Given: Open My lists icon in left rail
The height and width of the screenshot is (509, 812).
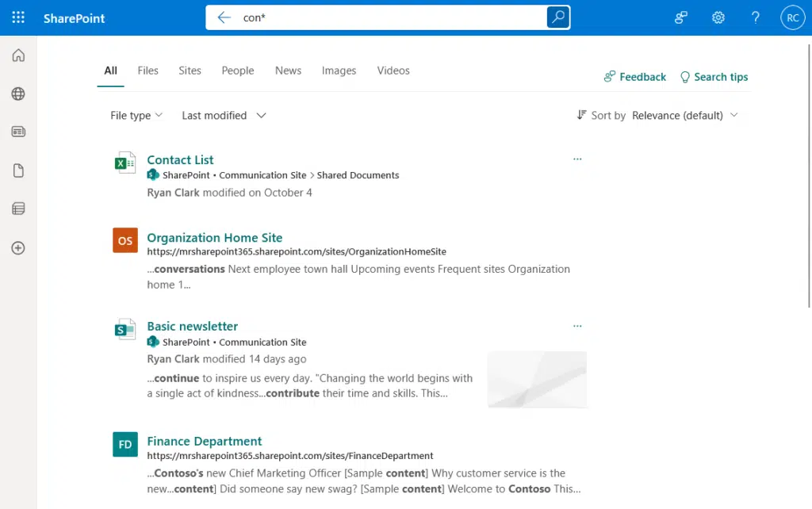Looking at the screenshot, I should (x=18, y=209).
